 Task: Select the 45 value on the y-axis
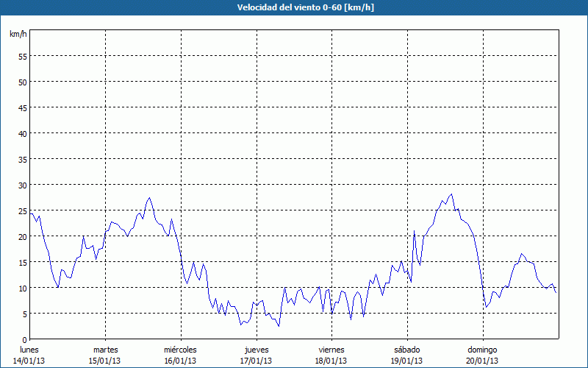[22, 107]
